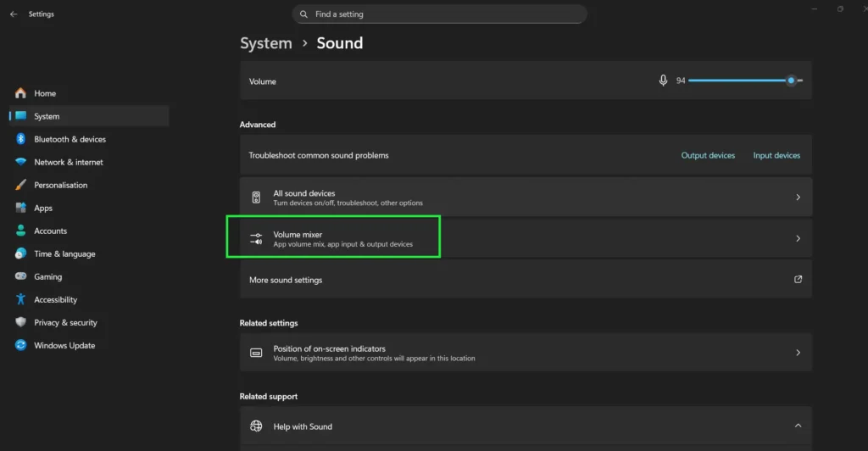This screenshot has height=451, width=868.
Task: Click the Advanced section label
Action: [258, 125]
